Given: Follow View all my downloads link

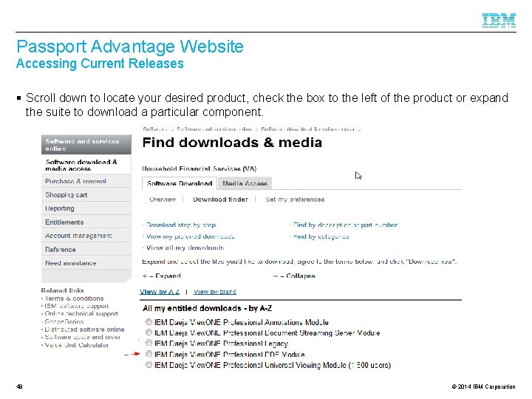Looking at the screenshot, I should tap(185, 248).
